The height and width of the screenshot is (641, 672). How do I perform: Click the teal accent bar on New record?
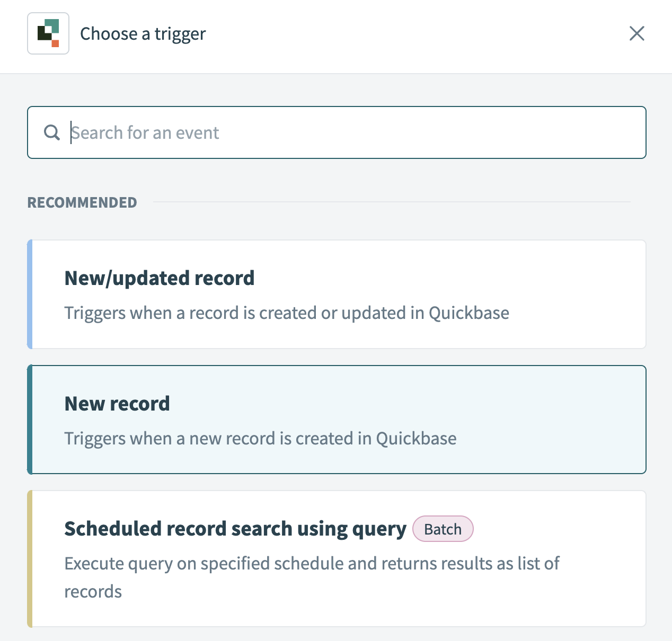30,419
